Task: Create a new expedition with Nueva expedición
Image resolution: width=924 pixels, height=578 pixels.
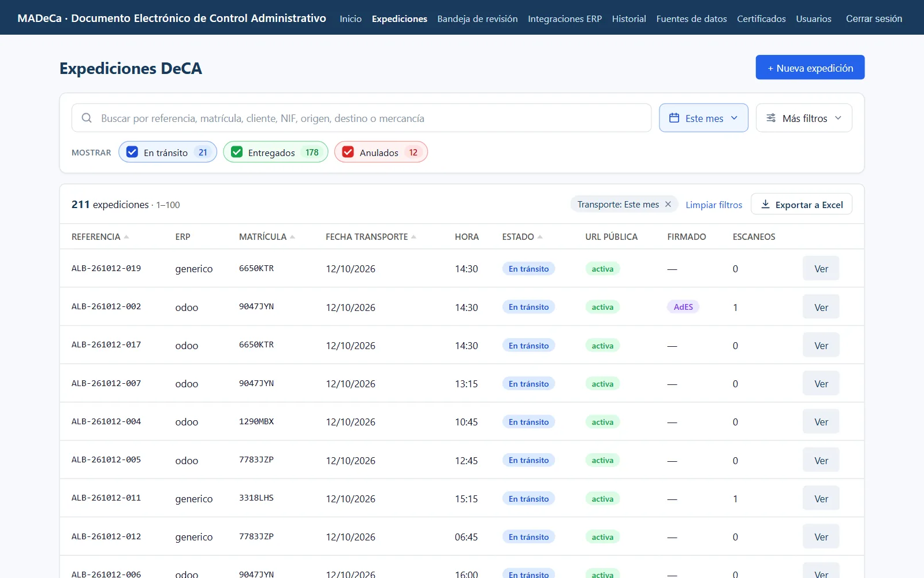Action: [810, 68]
